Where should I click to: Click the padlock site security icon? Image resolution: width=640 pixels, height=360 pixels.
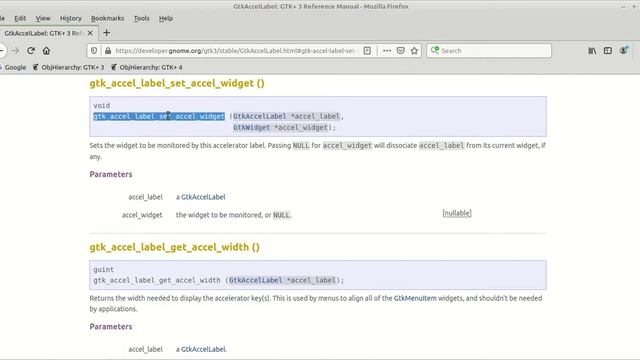point(108,51)
